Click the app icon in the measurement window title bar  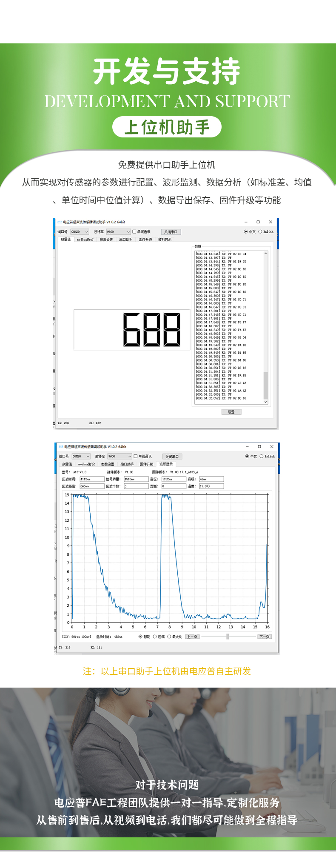pos(60,222)
